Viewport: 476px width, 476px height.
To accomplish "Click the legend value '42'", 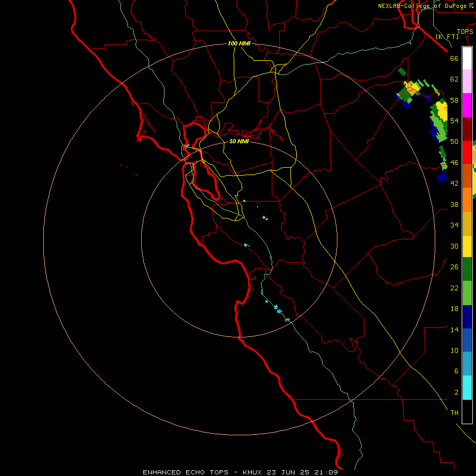I will pyautogui.click(x=454, y=184).
